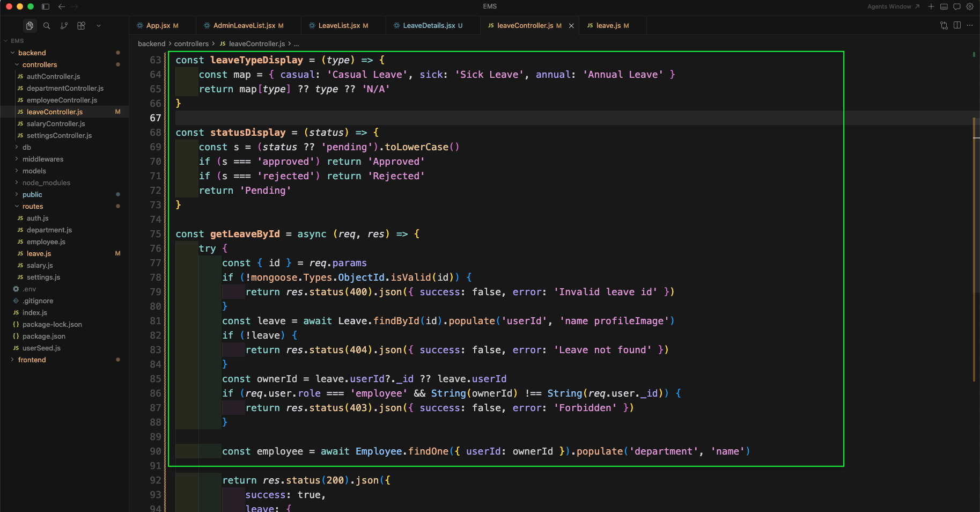Click line number 75 in the gutter
Viewport: 980px width, 512px height.
(x=155, y=234)
